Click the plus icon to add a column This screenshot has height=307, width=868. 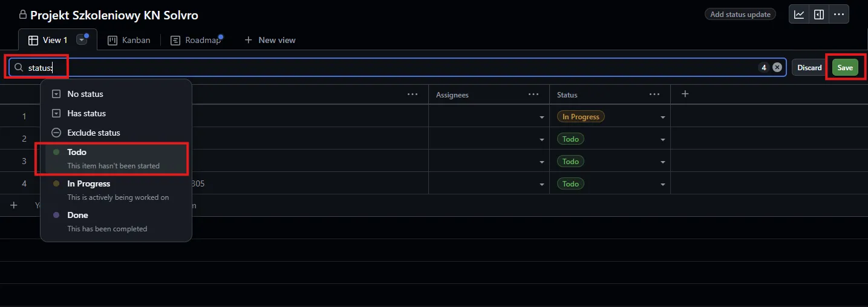pyautogui.click(x=685, y=94)
